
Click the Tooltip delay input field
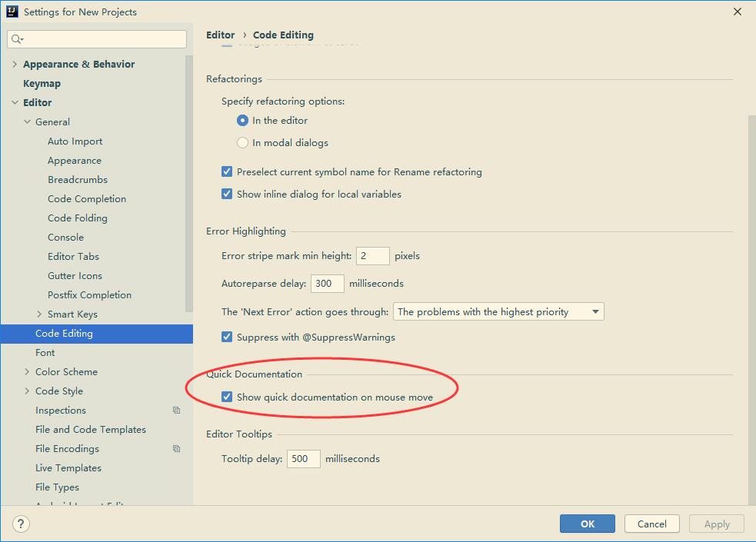click(303, 459)
